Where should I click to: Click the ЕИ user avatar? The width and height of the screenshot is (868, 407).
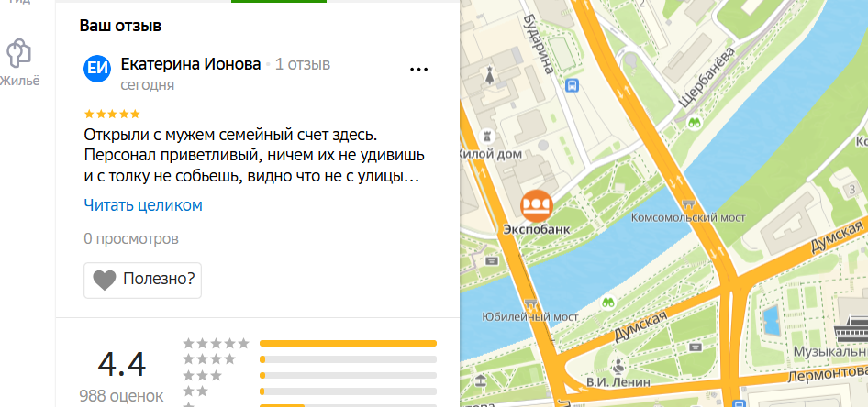[x=97, y=69]
